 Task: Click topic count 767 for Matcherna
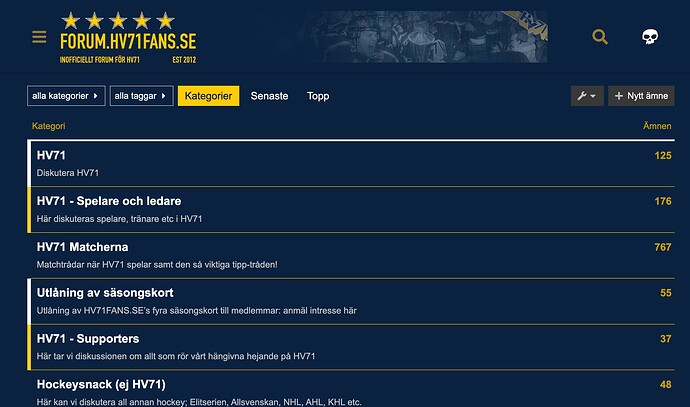coord(663,247)
